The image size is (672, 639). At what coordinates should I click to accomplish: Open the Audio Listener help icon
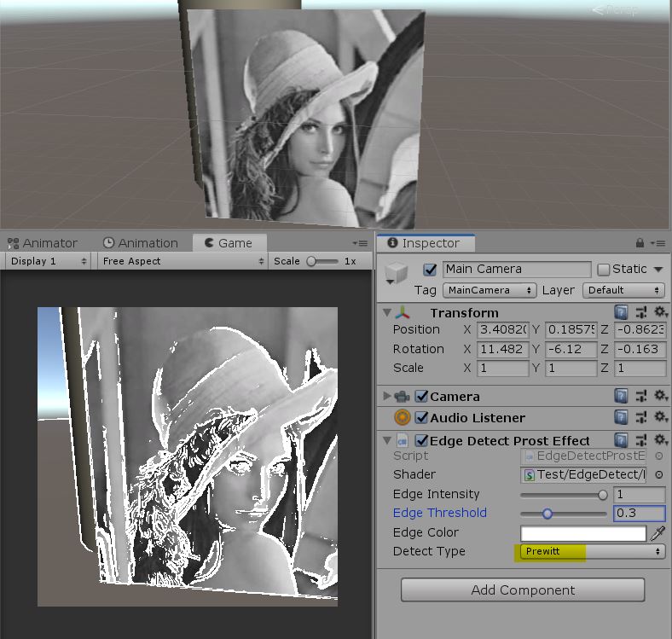[x=621, y=417]
